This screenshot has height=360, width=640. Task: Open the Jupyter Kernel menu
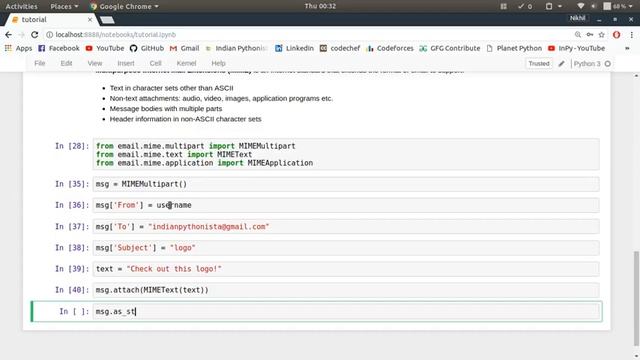pyautogui.click(x=187, y=63)
